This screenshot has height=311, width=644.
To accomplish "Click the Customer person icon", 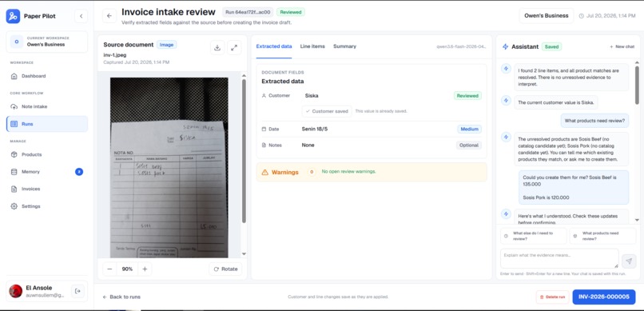I will (264, 95).
